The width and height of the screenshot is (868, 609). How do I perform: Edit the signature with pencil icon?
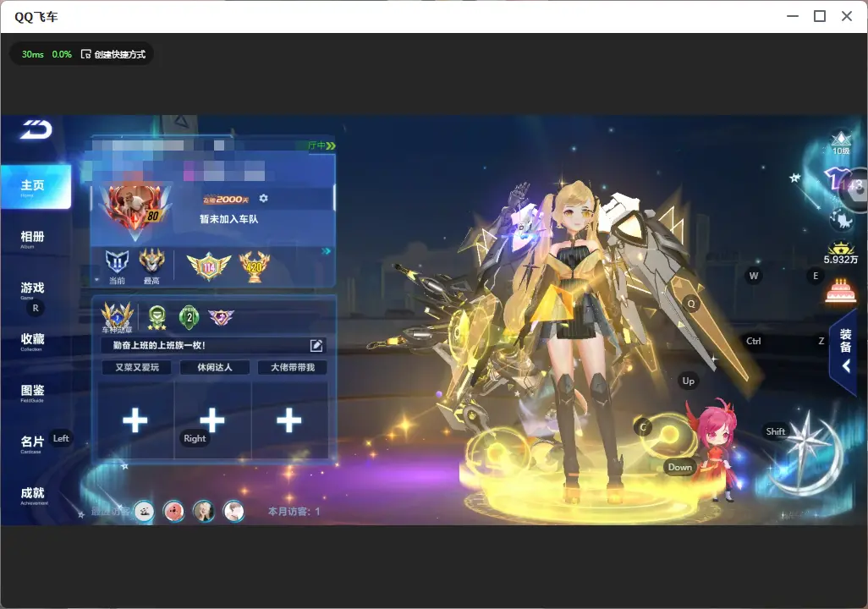316,345
